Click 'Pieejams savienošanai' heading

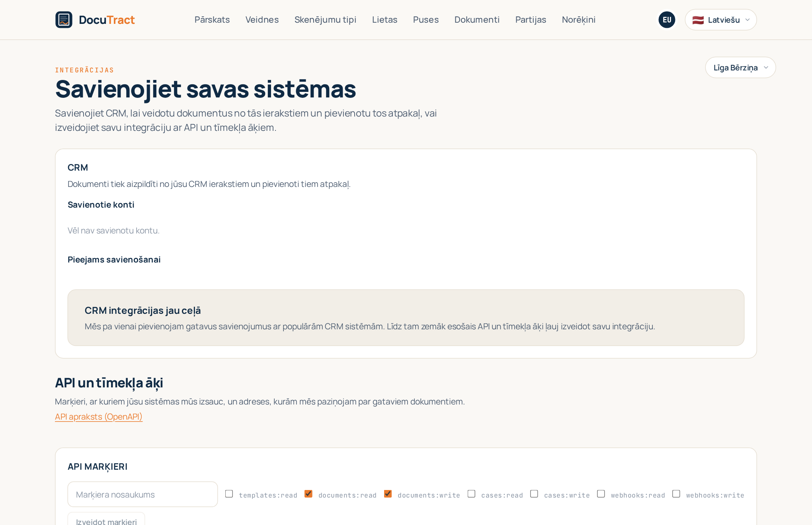(114, 260)
